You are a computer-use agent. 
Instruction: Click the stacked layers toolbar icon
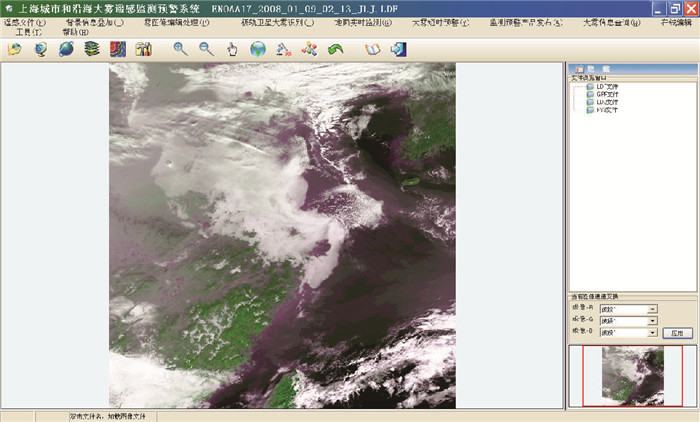point(92,48)
